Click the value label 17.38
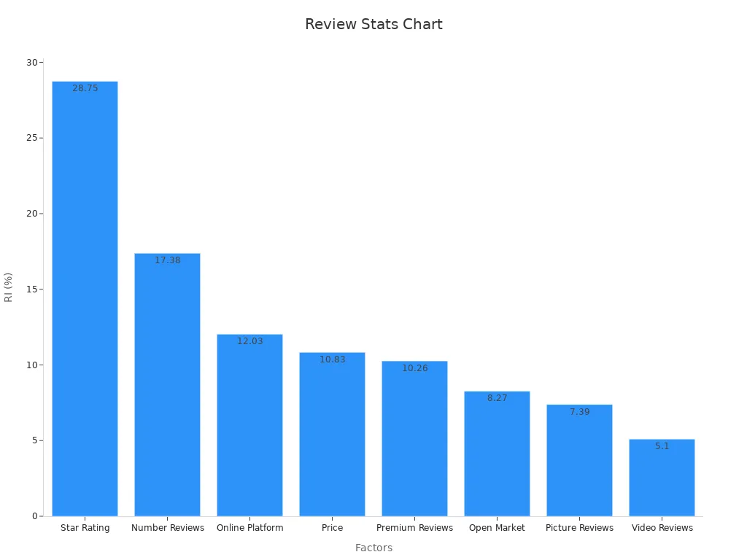The height and width of the screenshot is (560, 747). point(167,259)
